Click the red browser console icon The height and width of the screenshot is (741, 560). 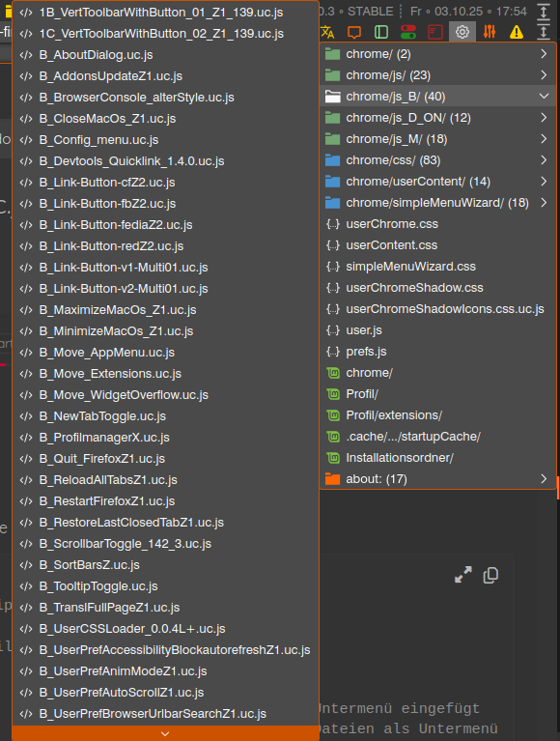435,32
